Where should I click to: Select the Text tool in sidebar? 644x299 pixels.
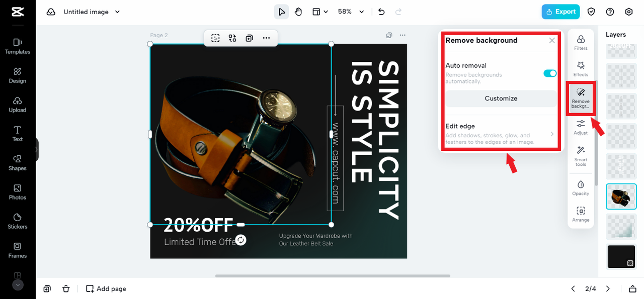[18, 134]
